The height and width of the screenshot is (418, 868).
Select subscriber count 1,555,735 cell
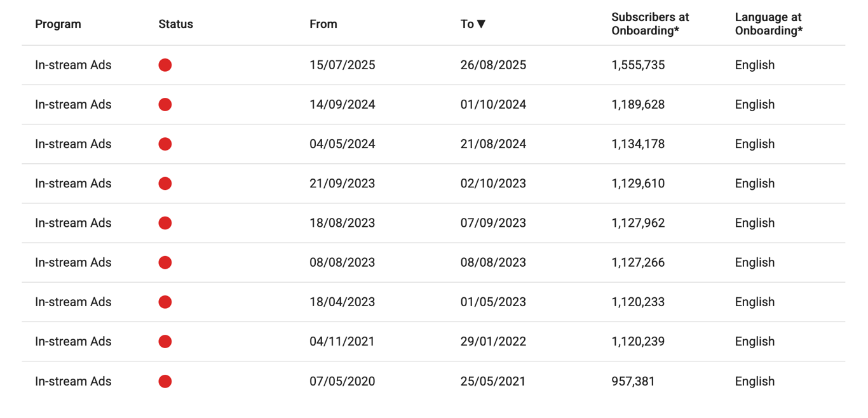tap(638, 65)
